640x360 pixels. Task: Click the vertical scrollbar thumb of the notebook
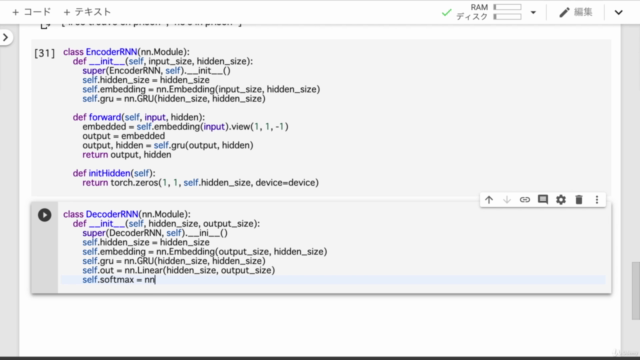(636, 291)
